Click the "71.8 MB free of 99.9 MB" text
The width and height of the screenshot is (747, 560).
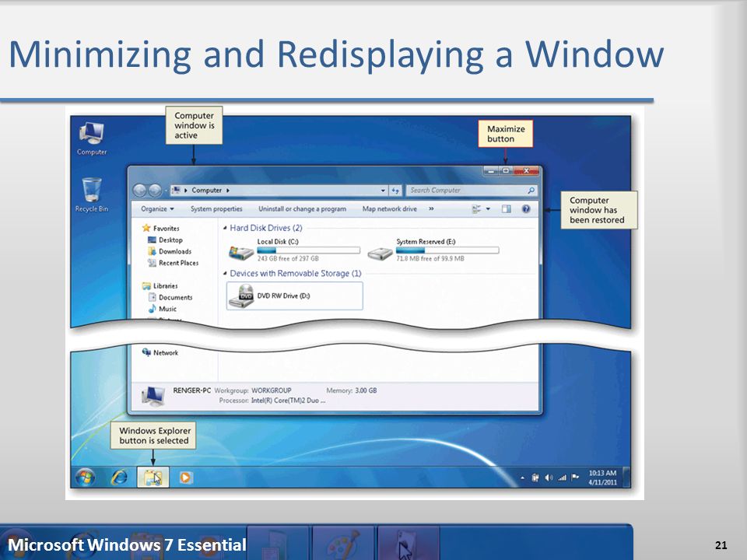(x=430, y=258)
